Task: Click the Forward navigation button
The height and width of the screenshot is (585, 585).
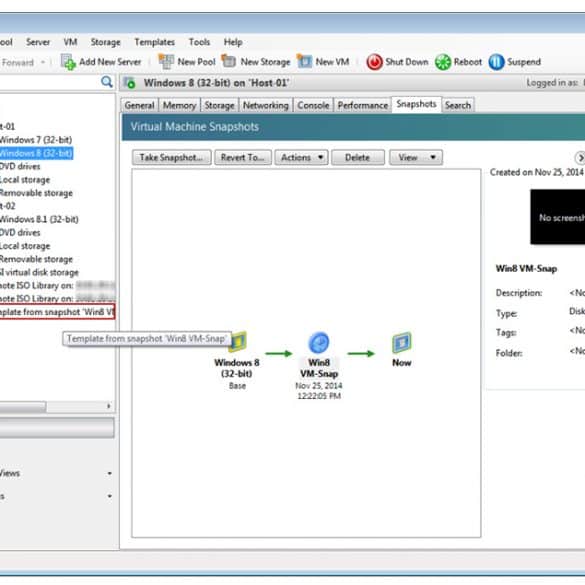Action: point(18,62)
